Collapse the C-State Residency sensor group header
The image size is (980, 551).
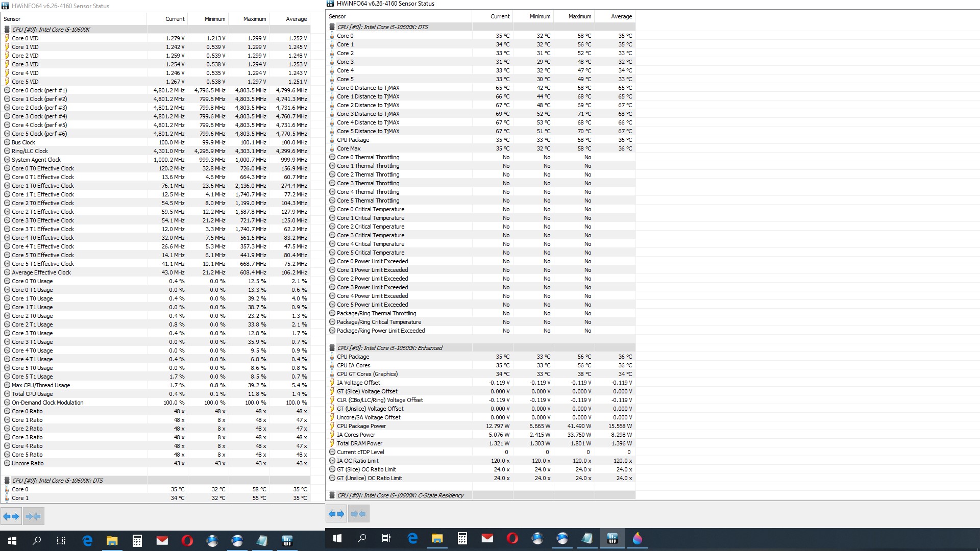point(400,495)
